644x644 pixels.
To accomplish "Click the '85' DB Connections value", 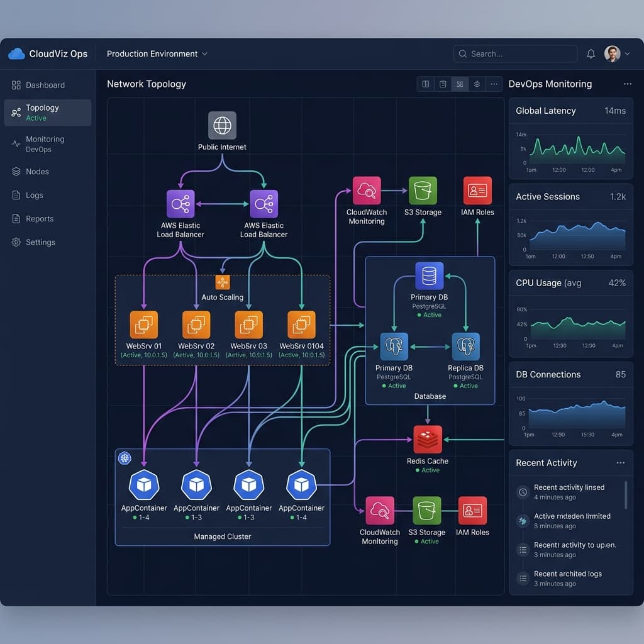I will [621, 375].
